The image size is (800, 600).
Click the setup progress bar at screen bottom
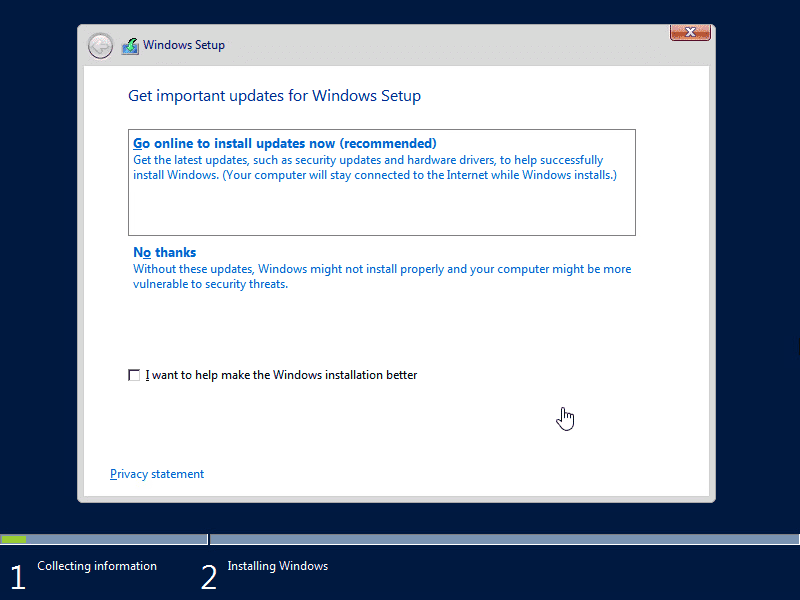click(x=400, y=541)
